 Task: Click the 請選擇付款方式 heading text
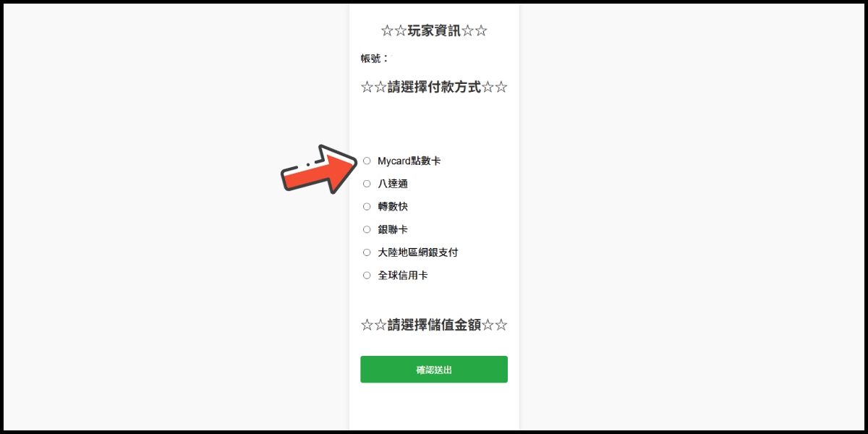tap(434, 87)
